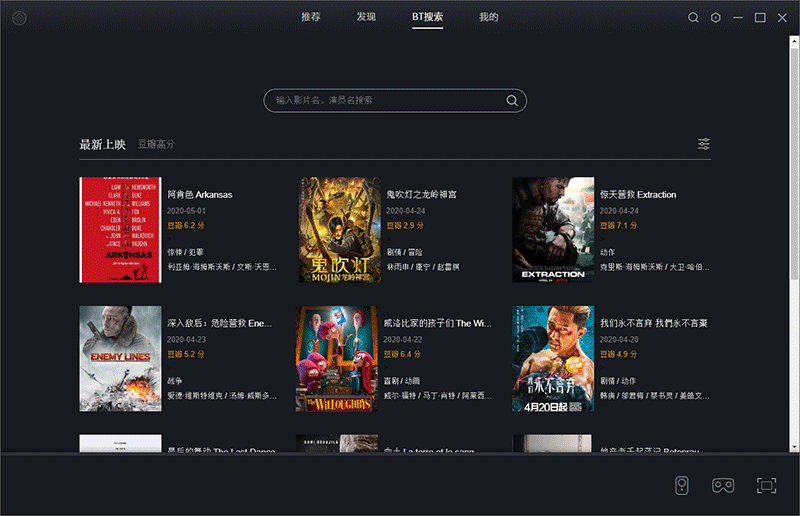
Task: Open the 我的 tab
Action: [488, 17]
